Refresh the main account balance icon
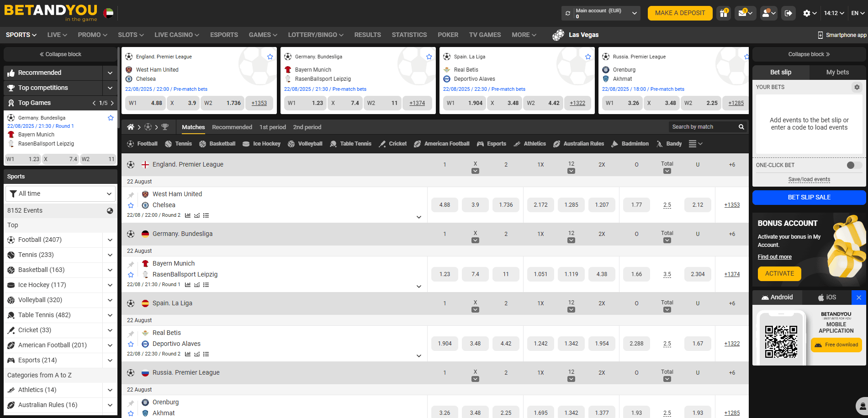Viewport: 868px width, 418px height. coord(568,13)
